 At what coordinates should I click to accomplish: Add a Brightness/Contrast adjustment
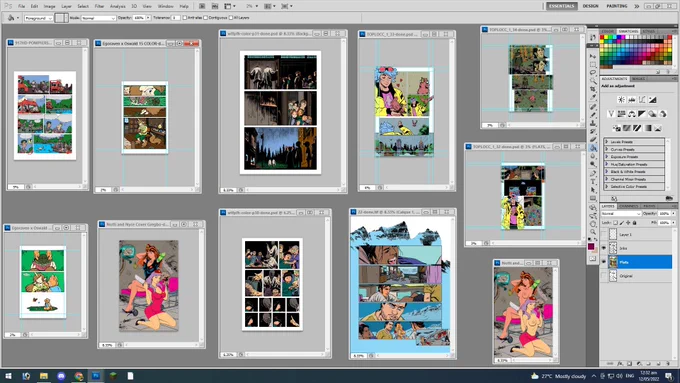(621, 100)
